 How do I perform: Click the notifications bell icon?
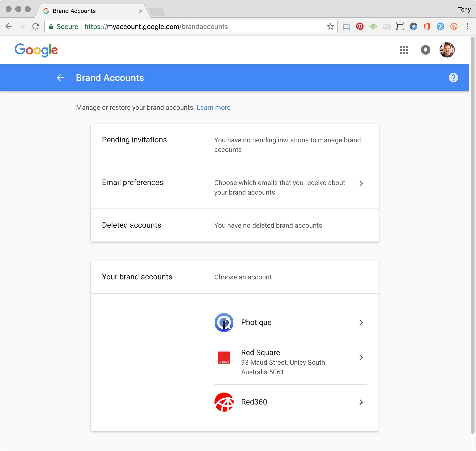pos(425,50)
